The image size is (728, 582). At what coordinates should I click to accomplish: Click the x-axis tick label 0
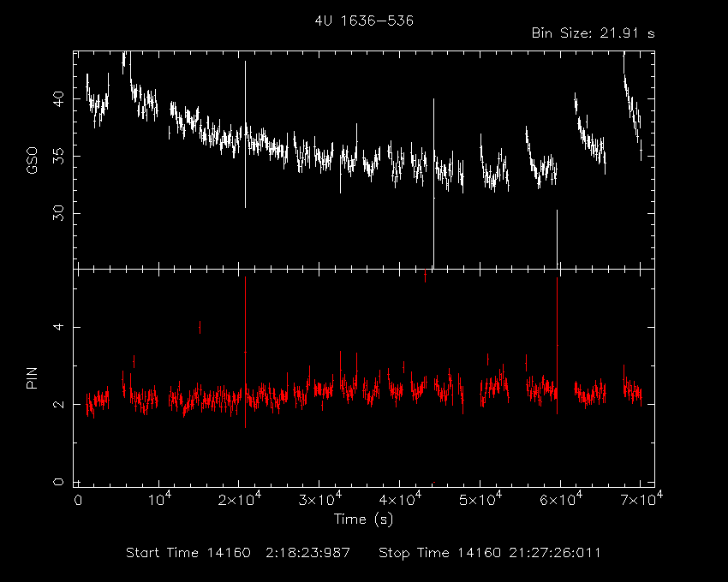click(78, 501)
